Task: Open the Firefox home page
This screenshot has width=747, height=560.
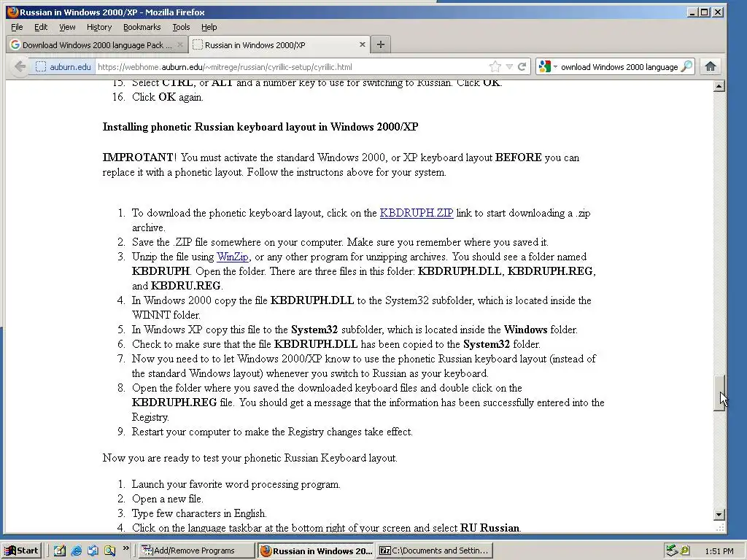Action: click(711, 66)
